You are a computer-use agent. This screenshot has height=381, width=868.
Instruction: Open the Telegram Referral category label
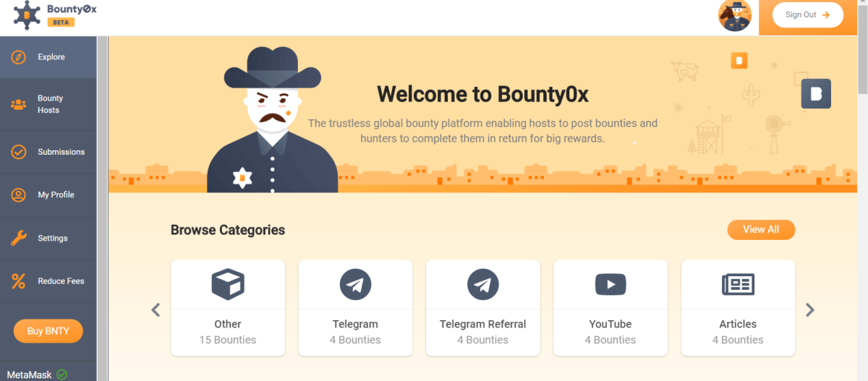482,324
